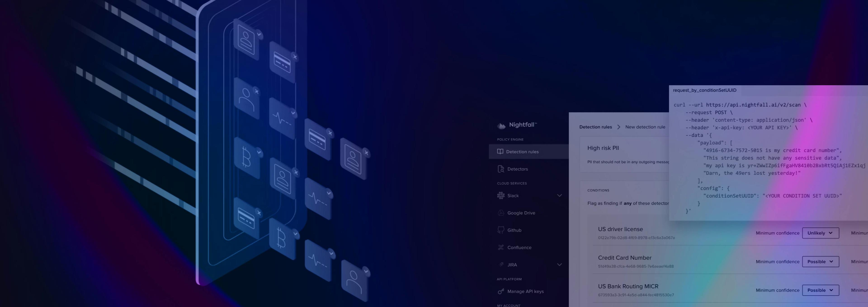Select the request_by_conditionSetUUID code tab
This screenshot has height=307, width=868.
pyautogui.click(x=704, y=90)
